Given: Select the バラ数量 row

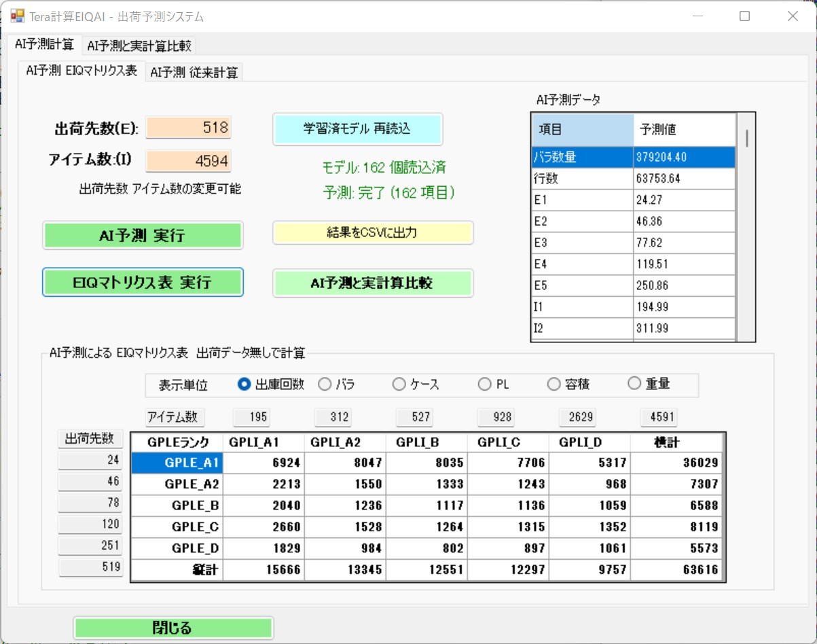Looking at the screenshot, I should point(634,157).
